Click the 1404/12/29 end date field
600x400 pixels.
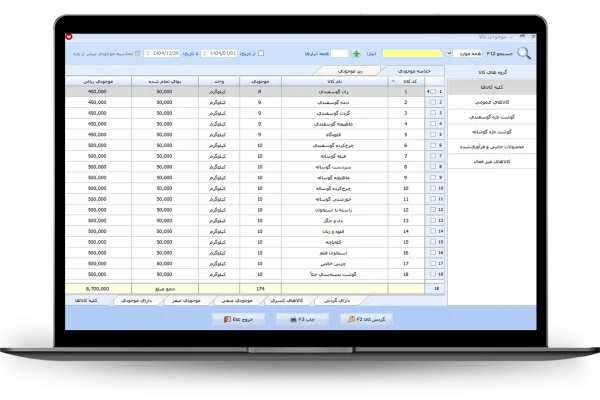[162, 53]
